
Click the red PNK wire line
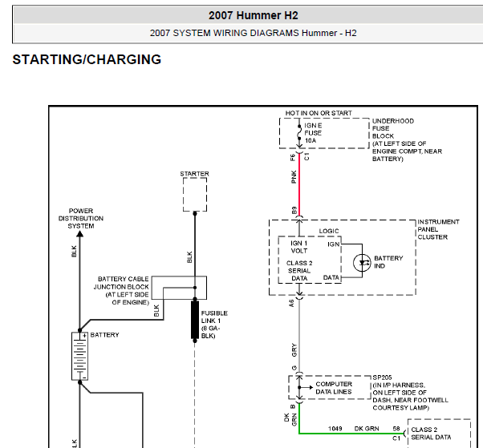tap(299, 184)
